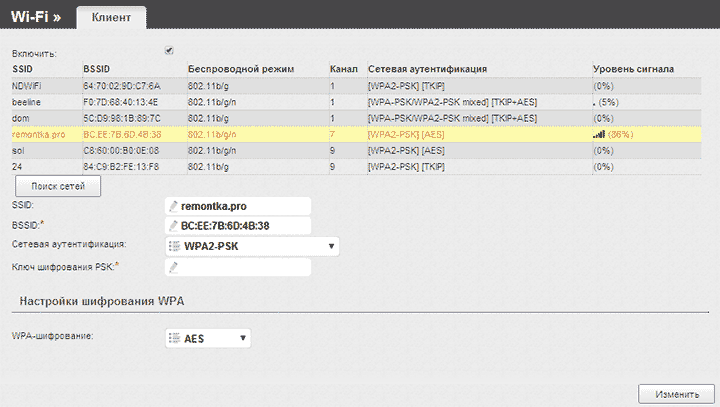Select the sol network row

tap(18, 150)
